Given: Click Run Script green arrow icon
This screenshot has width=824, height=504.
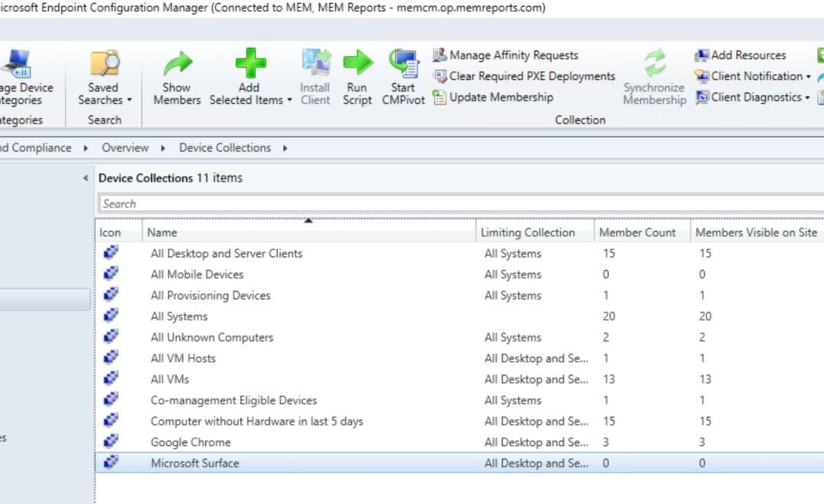Looking at the screenshot, I should pos(357,63).
